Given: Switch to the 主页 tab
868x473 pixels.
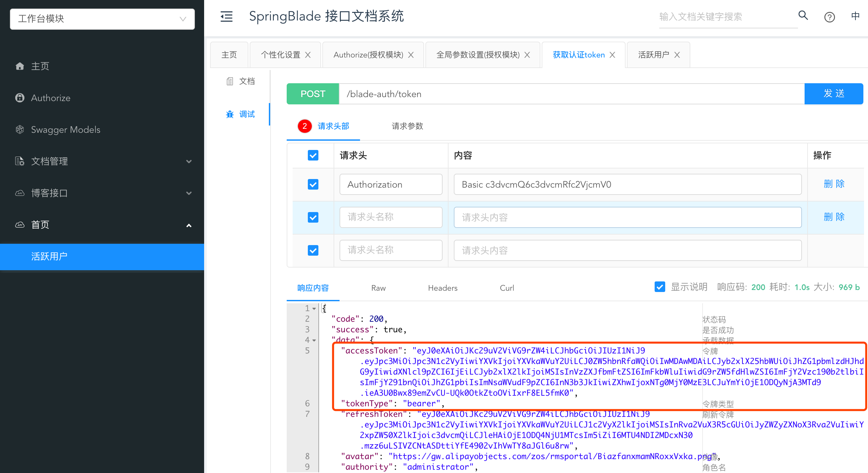Looking at the screenshot, I should tap(229, 55).
